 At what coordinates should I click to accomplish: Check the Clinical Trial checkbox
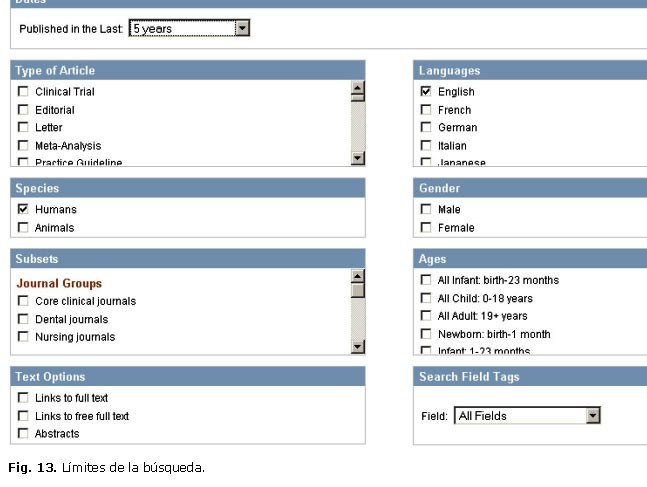click(23, 92)
